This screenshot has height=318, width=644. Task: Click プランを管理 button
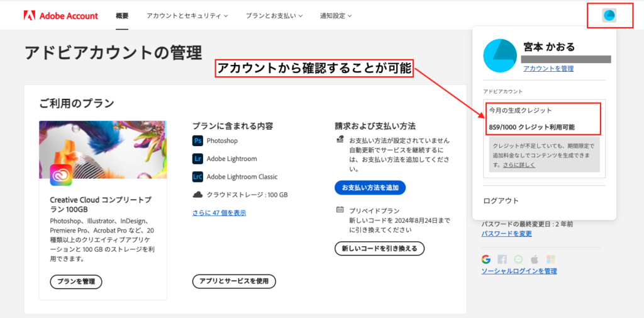76,282
